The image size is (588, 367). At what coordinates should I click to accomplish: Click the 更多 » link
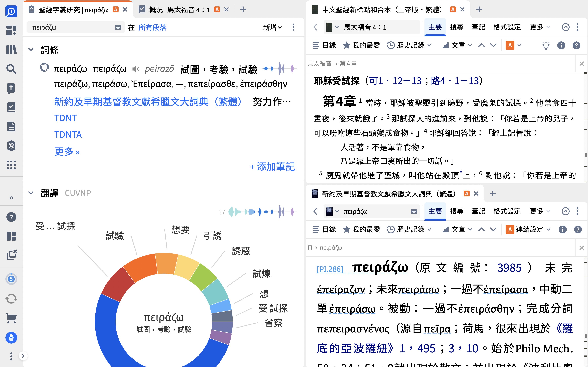coord(67,152)
